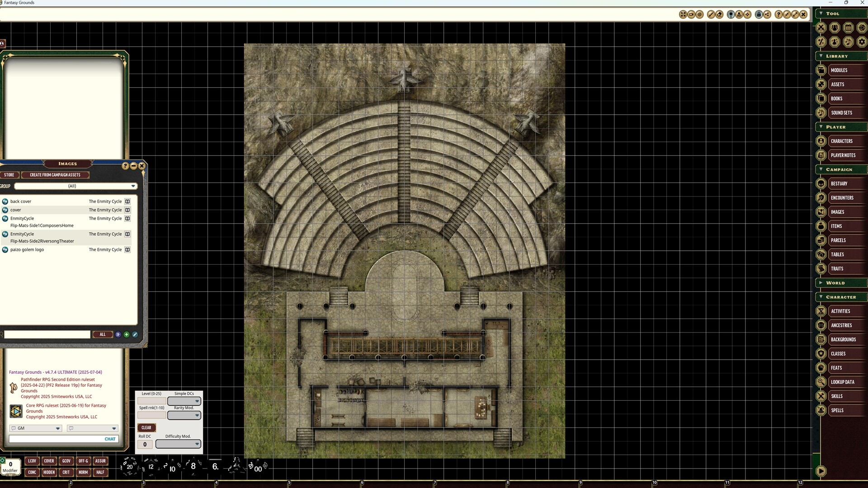
Task: Switch to the STORE tab in Images
Action: pyautogui.click(x=9, y=175)
